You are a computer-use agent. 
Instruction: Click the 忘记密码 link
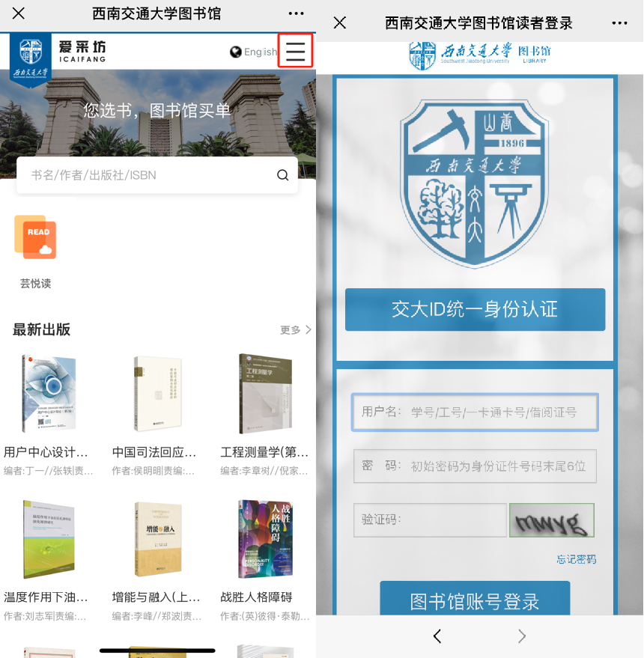[x=576, y=559]
